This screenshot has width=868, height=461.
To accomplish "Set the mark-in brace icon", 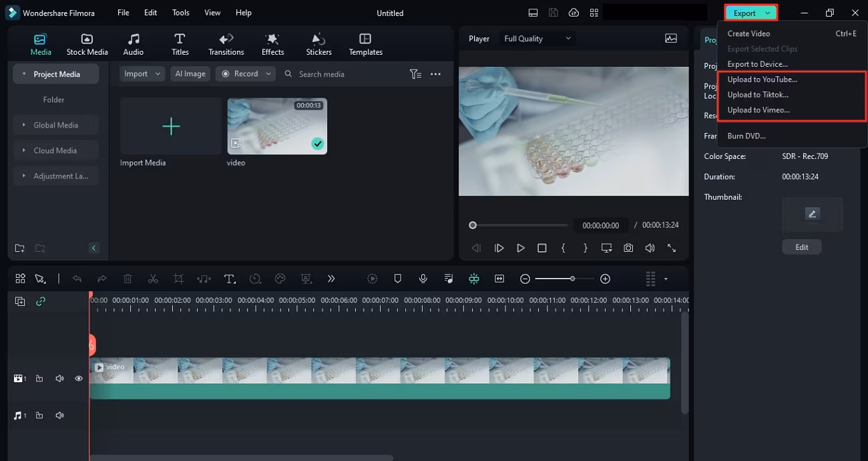I will [x=564, y=248].
